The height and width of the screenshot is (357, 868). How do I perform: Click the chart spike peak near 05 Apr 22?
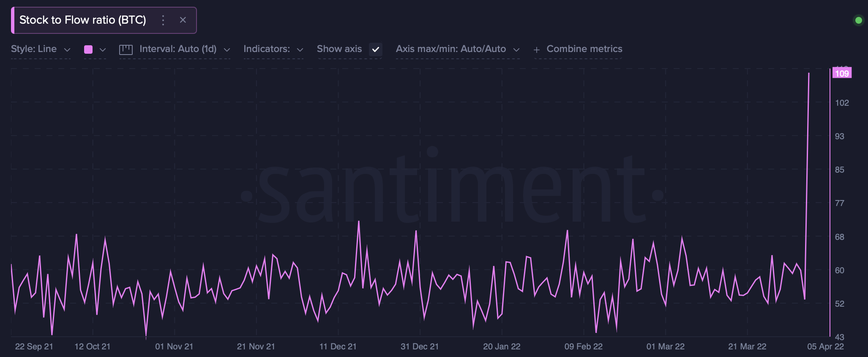coord(809,74)
